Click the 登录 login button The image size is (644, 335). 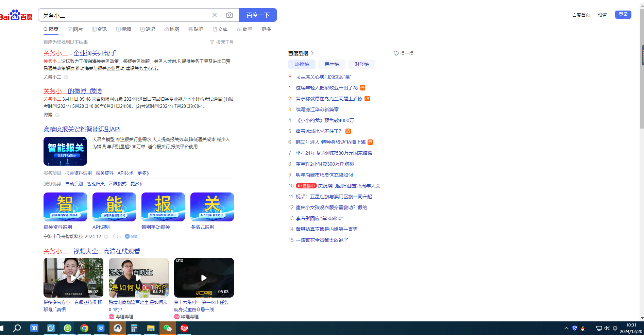point(623,15)
